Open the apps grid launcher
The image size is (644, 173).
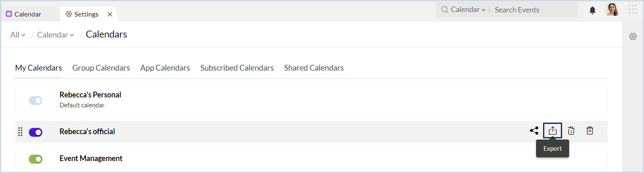pyautogui.click(x=632, y=9)
